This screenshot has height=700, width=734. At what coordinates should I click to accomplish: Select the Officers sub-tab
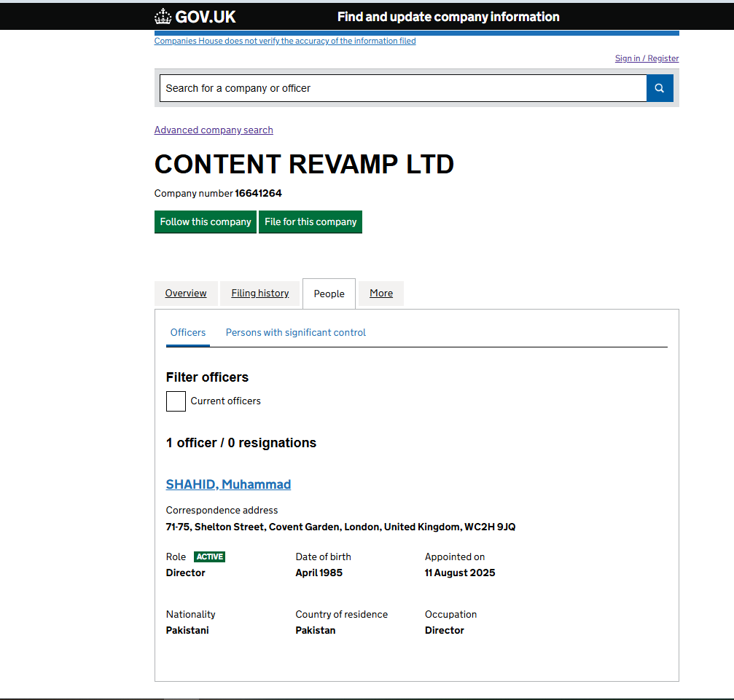(188, 333)
